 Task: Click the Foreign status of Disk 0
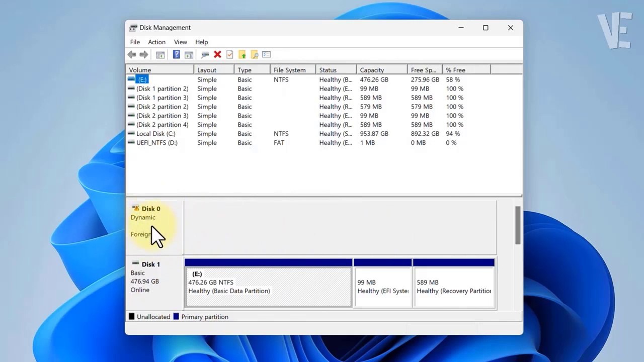click(141, 234)
